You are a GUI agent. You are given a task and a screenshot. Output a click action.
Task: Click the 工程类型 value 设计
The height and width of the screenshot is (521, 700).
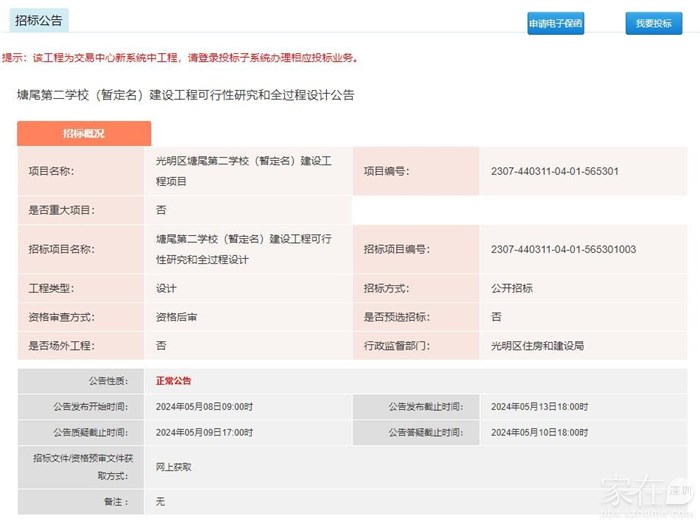click(166, 288)
